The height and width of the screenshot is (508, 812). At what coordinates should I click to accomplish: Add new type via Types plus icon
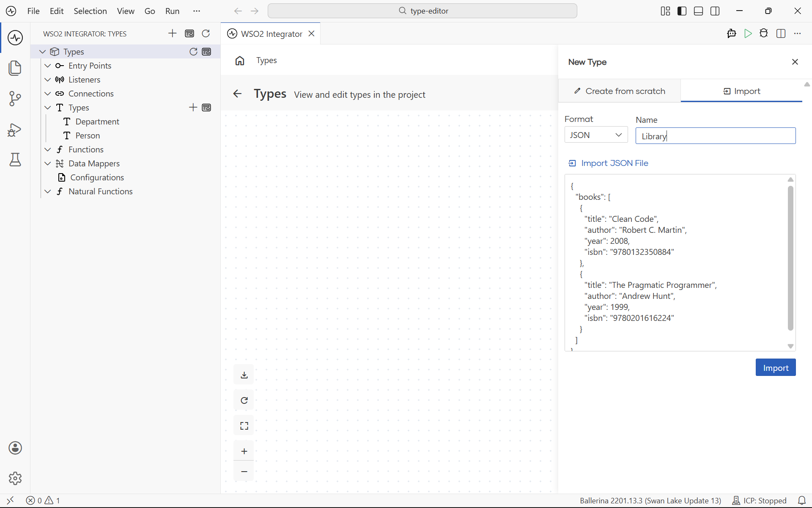[x=193, y=108]
